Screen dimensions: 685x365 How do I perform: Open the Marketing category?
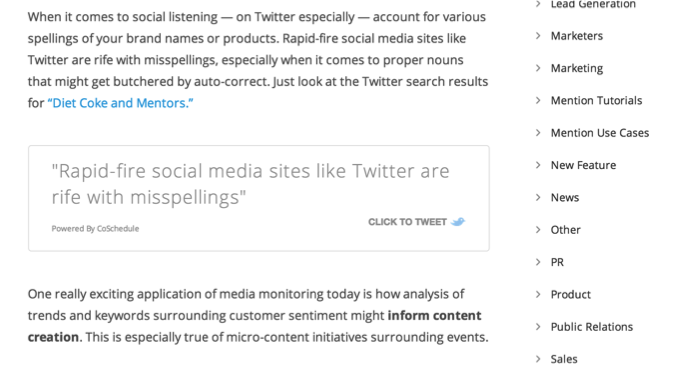pos(577,68)
